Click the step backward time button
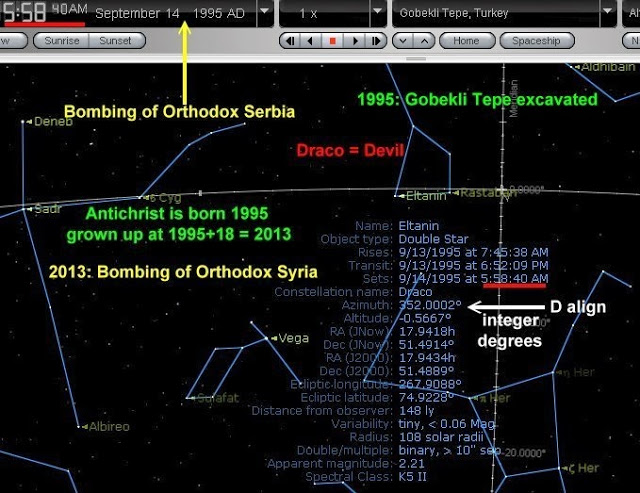 [290, 41]
